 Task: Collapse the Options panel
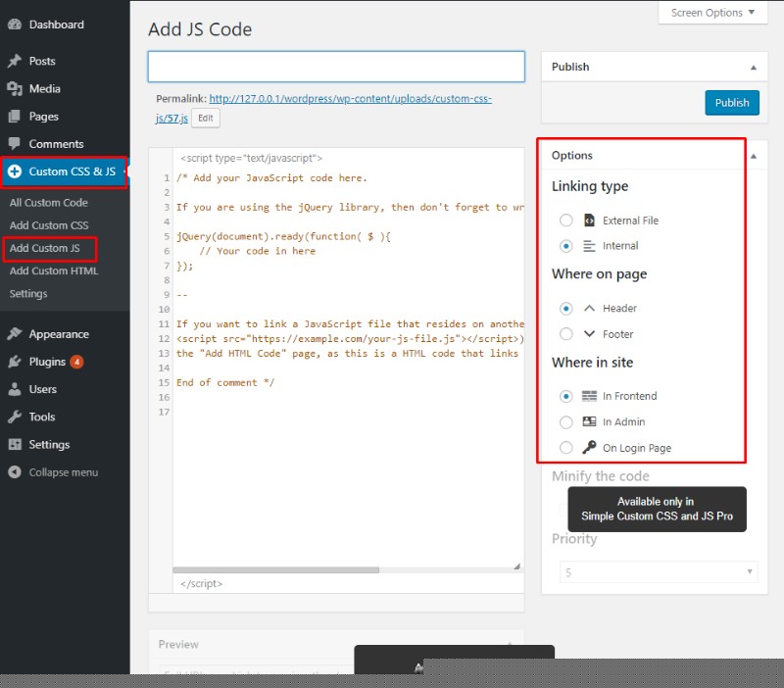point(754,156)
